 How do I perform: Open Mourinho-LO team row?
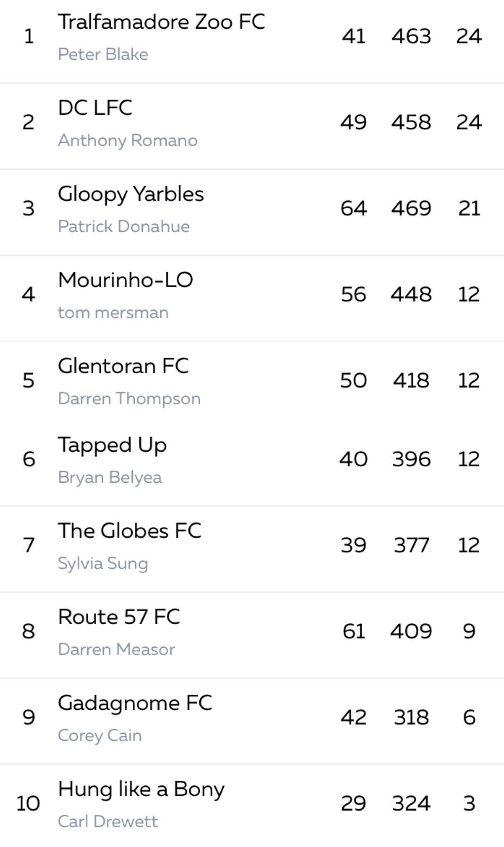tap(252, 298)
